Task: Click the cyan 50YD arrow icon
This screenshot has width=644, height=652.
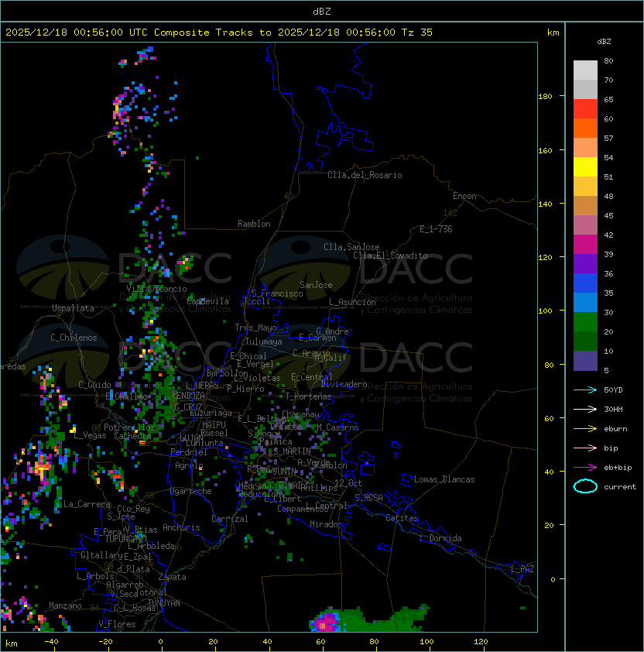Action: pyautogui.click(x=585, y=390)
